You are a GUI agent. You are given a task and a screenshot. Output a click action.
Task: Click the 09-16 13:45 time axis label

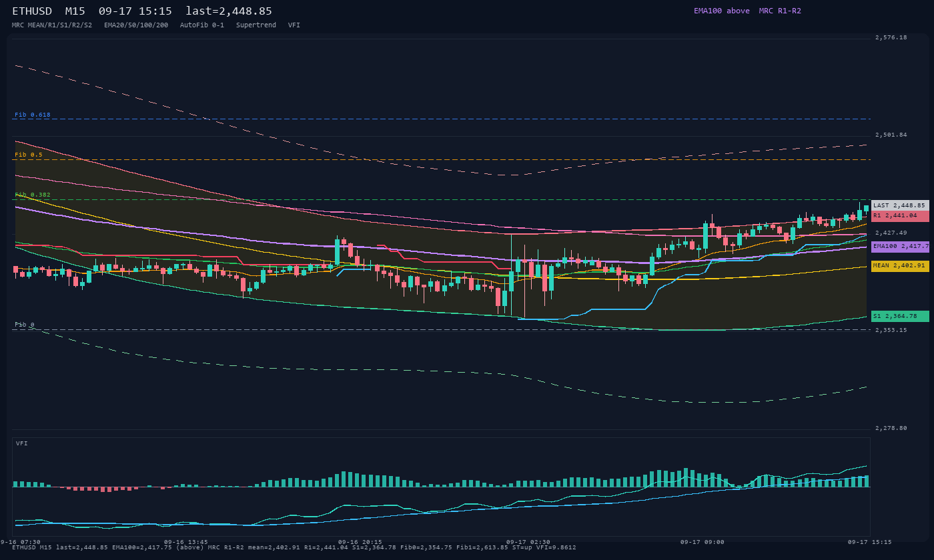(x=186, y=542)
